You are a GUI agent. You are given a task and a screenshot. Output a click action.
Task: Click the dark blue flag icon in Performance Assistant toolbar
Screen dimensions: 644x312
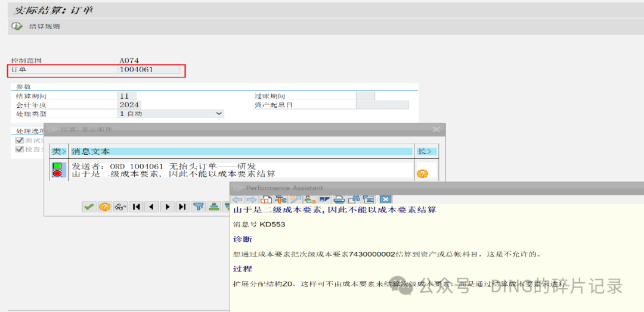pyautogui.click(x=325, y=199)
